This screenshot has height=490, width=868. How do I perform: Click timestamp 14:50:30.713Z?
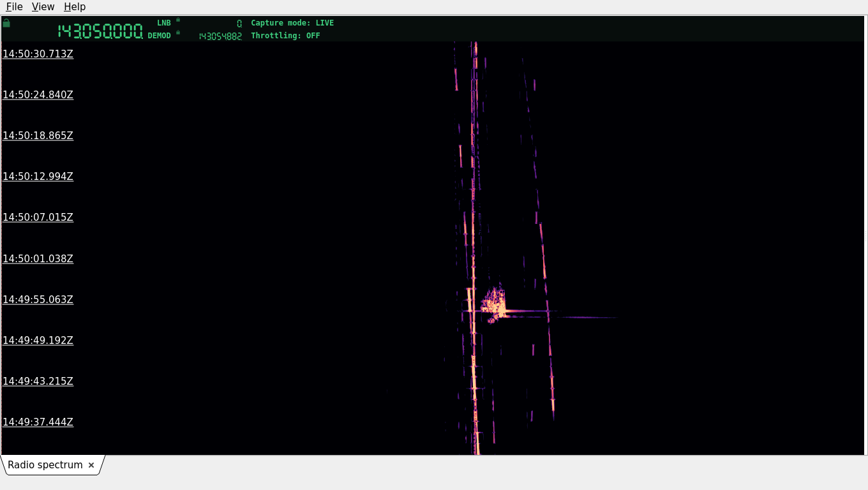tap(38, 54)
